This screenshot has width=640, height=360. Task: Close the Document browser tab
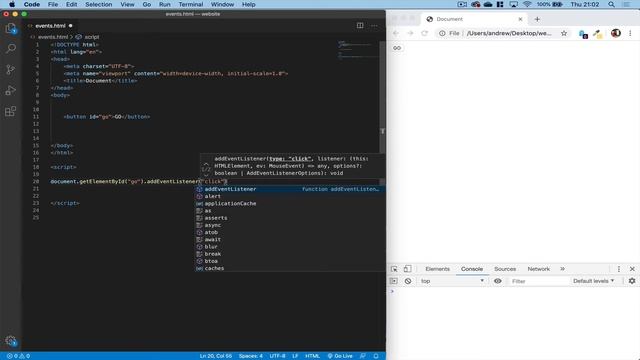pyautogui.click(x=520, y=19)
